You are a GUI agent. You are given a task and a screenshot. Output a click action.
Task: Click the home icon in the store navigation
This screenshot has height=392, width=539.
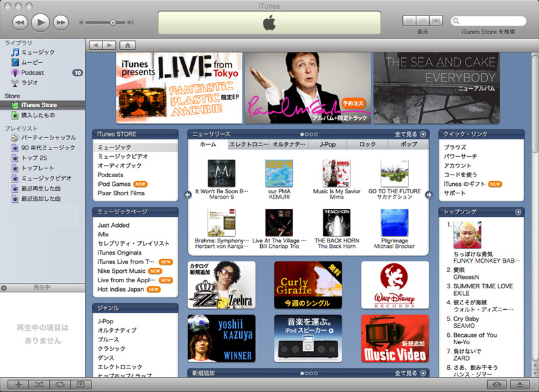point(127,45)
